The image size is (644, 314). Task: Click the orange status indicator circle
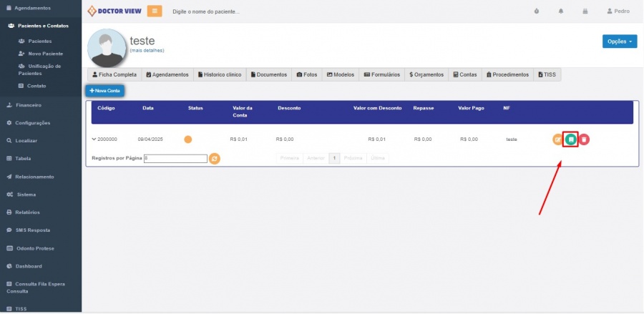188,139
